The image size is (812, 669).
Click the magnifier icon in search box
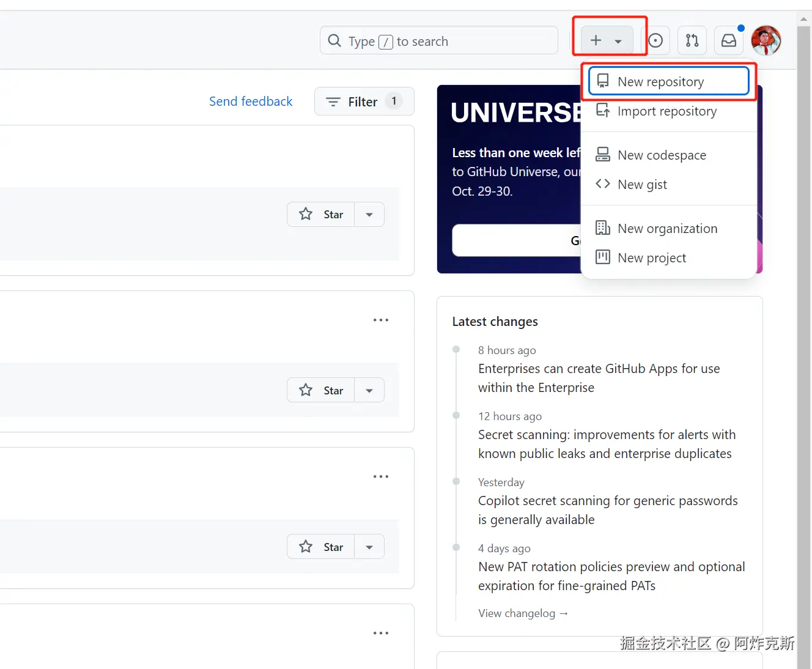[x=334, y=40]
